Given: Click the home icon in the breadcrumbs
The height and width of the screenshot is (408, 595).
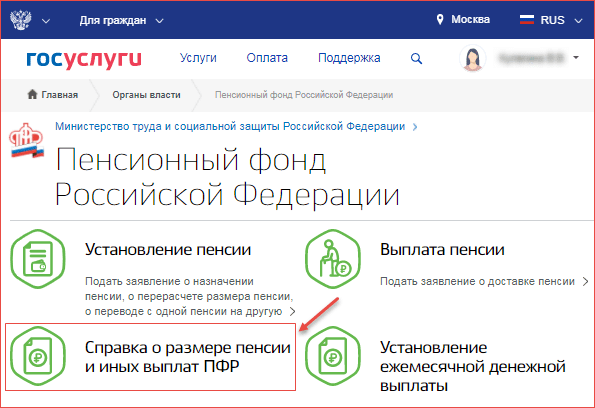Looking at the screenshot, I should 33,94.
